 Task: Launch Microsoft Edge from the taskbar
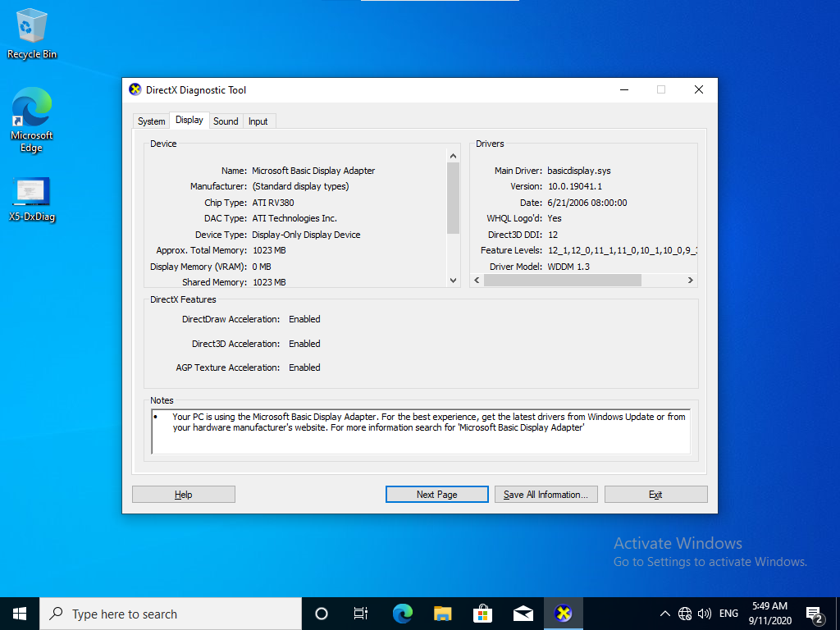pyautogui.click(x=402, y=614)
